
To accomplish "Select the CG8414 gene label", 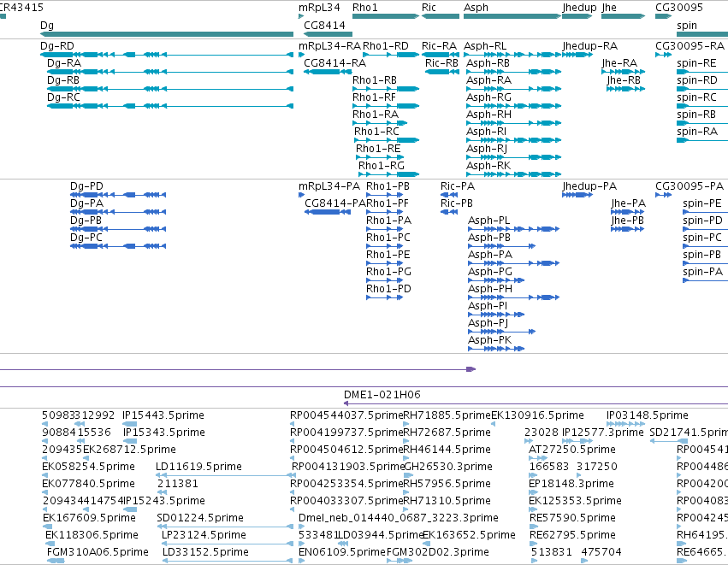I will click(x=324, y=25).
